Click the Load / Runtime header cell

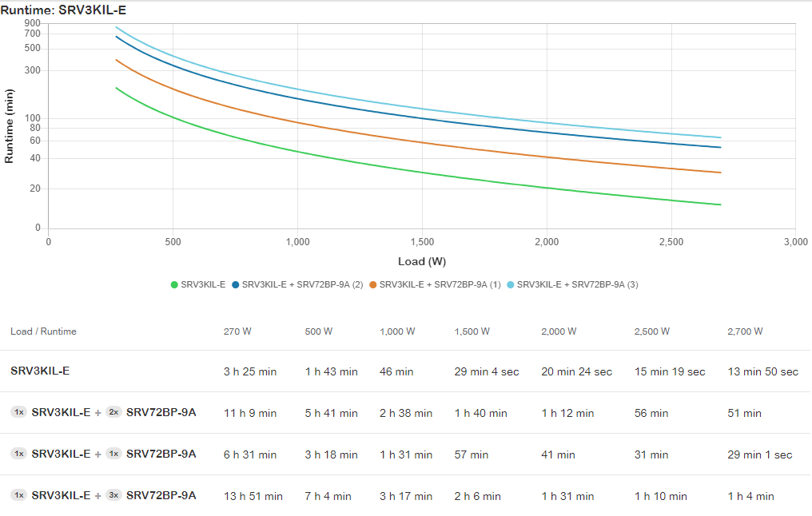pos(42,331)
